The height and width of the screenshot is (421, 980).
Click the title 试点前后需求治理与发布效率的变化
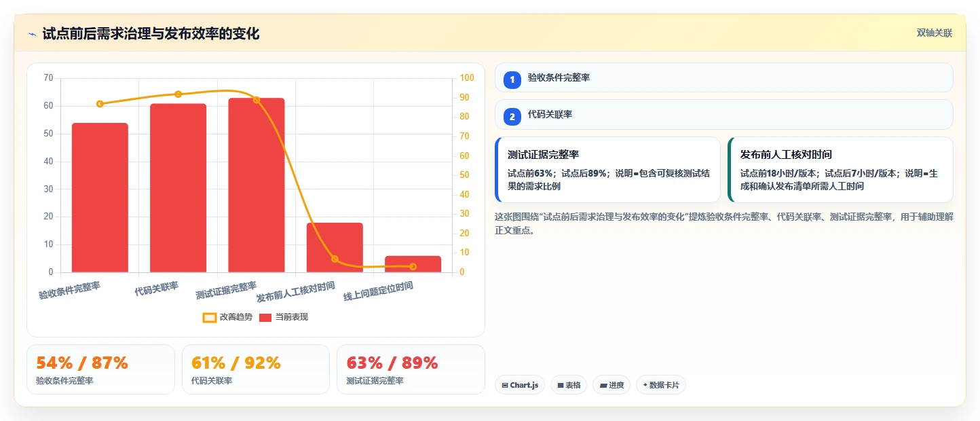click(x=151, y=34)
